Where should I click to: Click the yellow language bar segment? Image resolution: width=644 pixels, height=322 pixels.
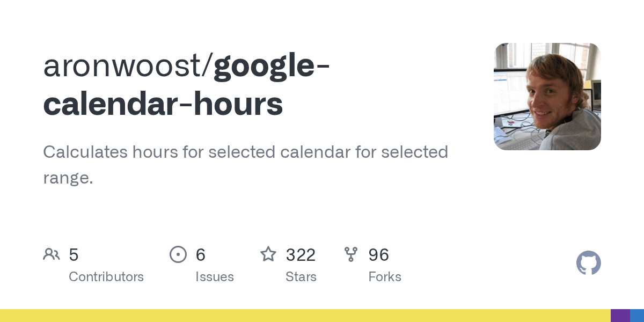point(305,316)
